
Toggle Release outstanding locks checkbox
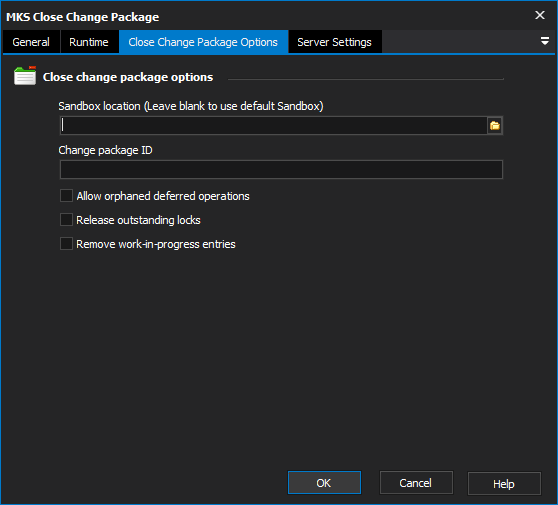point(67,220)
